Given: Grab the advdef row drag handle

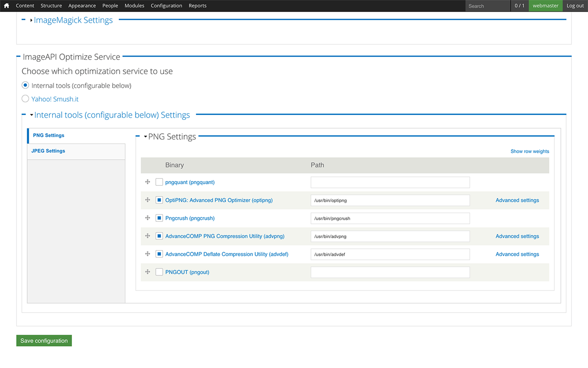Looking at the screenshot, I should coord(148,254).
